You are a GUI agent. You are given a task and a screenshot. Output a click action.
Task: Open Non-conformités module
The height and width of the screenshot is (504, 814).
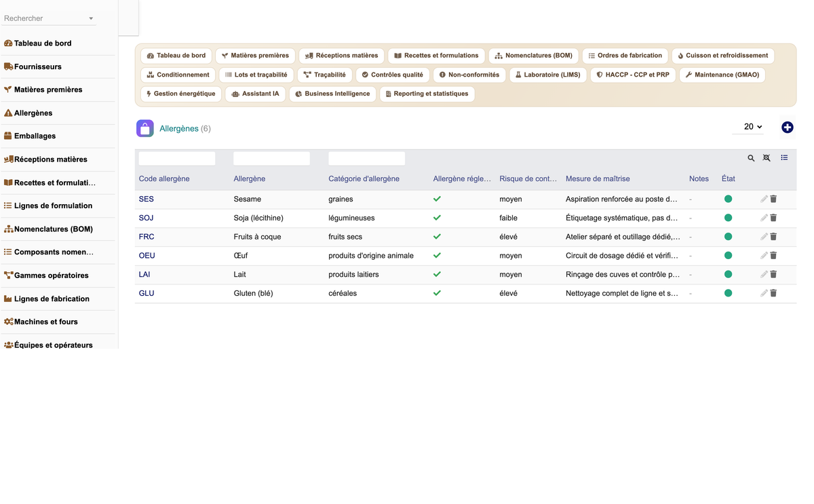coord(469,75)
